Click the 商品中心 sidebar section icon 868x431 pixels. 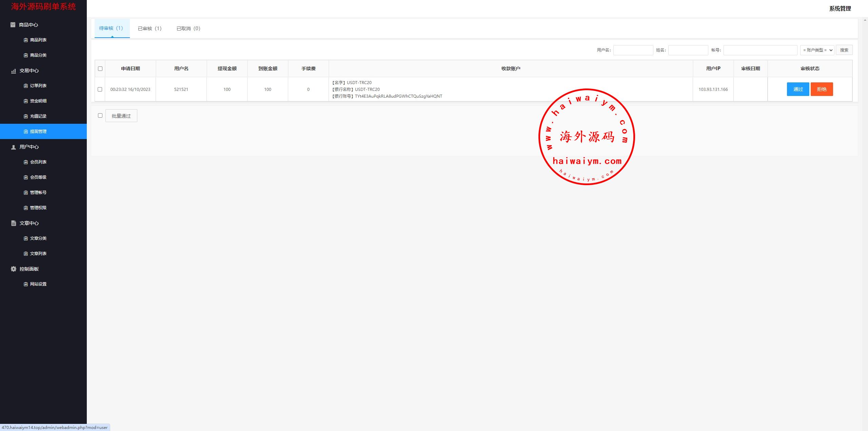pos(13,25)
